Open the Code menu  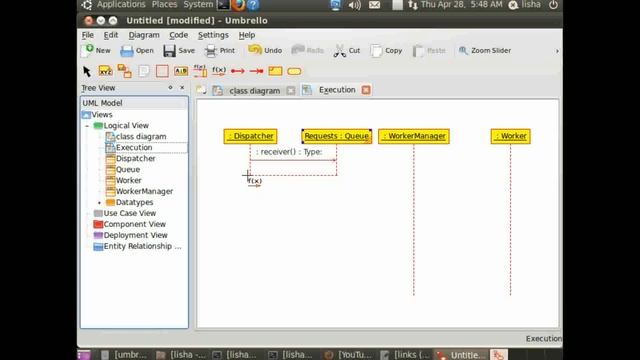click(x=179, y=35)
